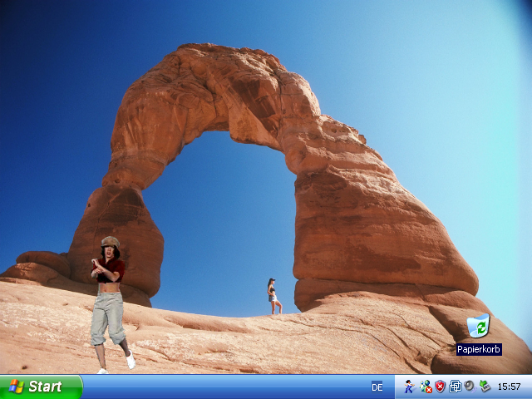Viewport: 532px width, 399px height.
Task: Click the large dancer's cap
Action: (110, 242)
